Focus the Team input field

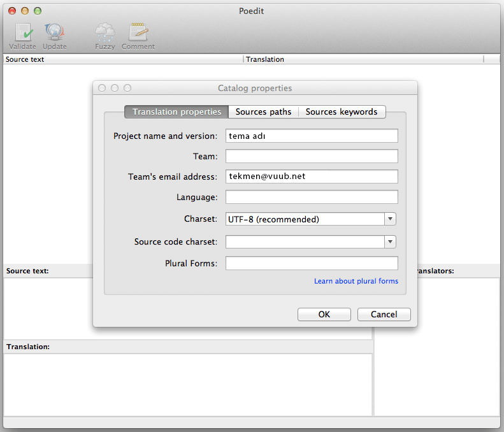312,156
